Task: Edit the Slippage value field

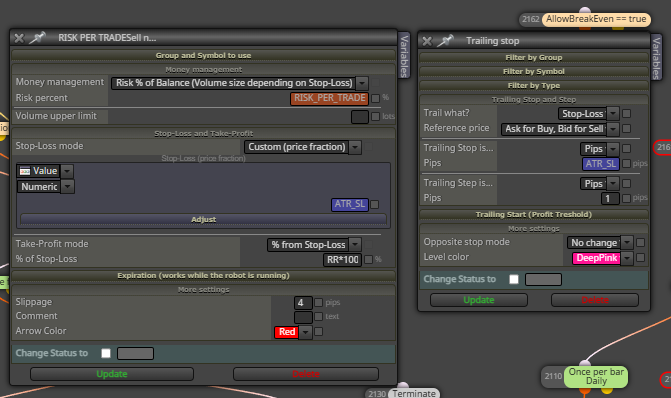Action: pyautogui.click(x=303, y=303)
